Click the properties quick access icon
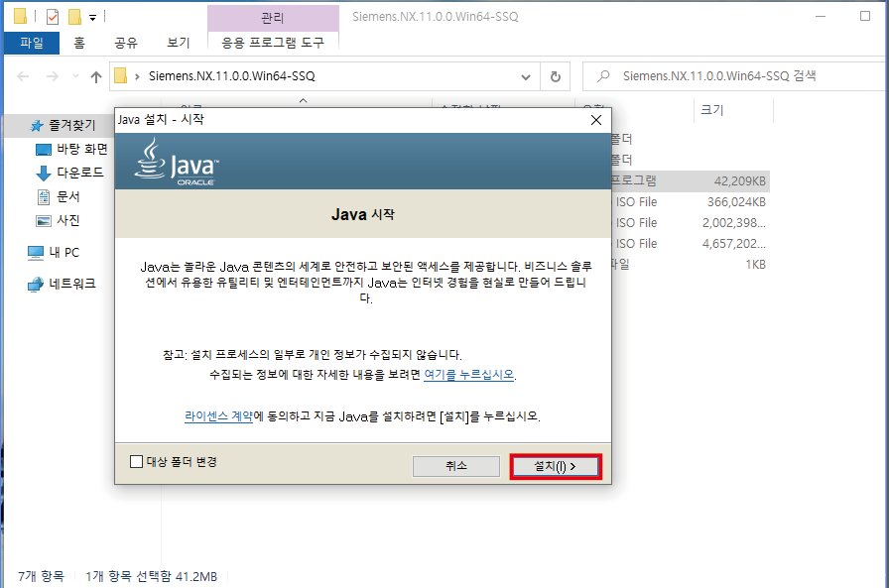 coord(53,17)
